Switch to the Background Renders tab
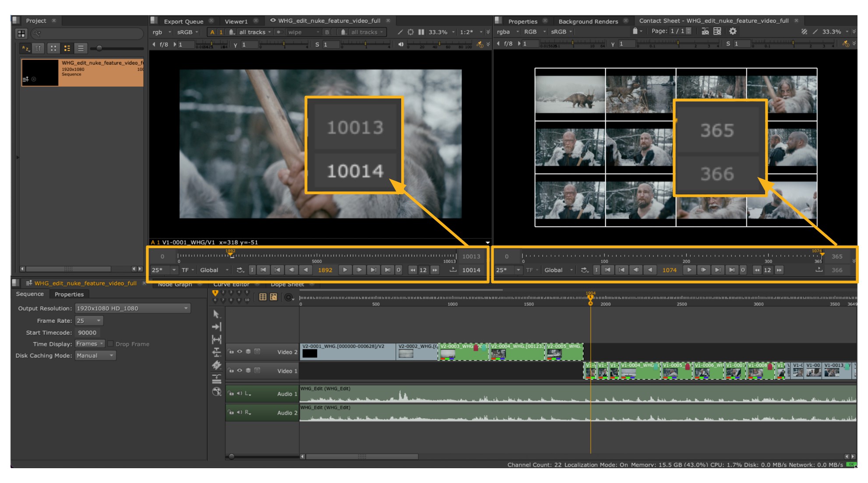This screenshot has height=483, width=868. tap(588, 21)
